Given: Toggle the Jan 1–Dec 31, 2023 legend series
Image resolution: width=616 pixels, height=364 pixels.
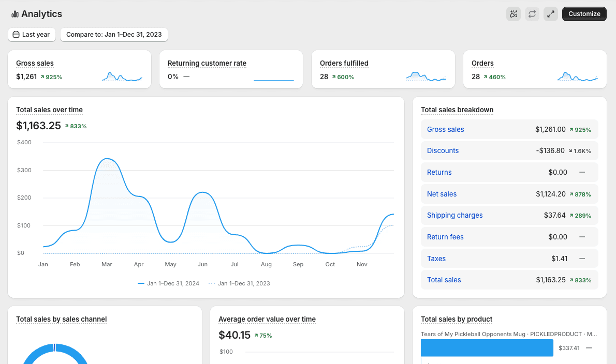Looking at the screenshot, I should point(239,283).
